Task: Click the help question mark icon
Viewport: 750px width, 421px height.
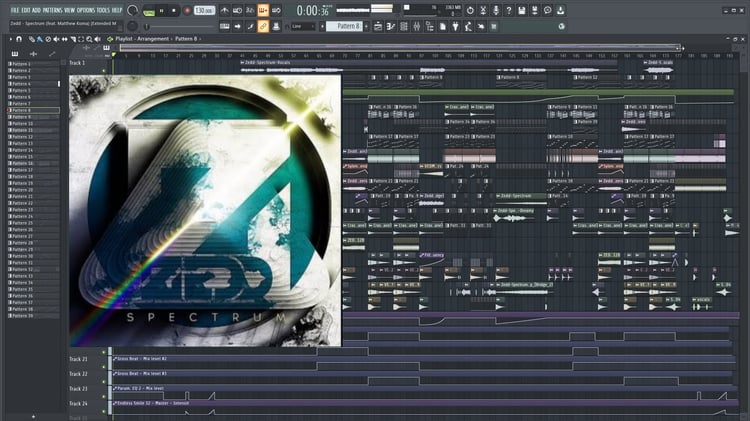Action: point(509,10)
